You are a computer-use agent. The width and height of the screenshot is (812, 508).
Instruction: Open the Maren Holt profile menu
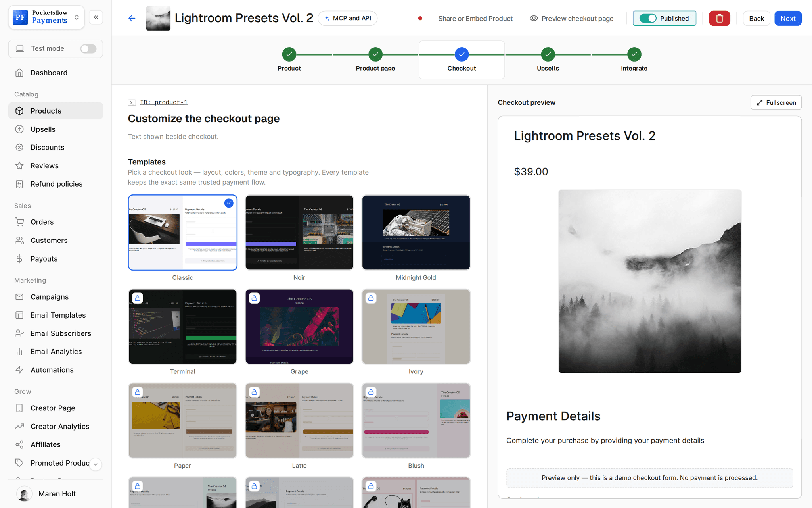click(56, 494)
